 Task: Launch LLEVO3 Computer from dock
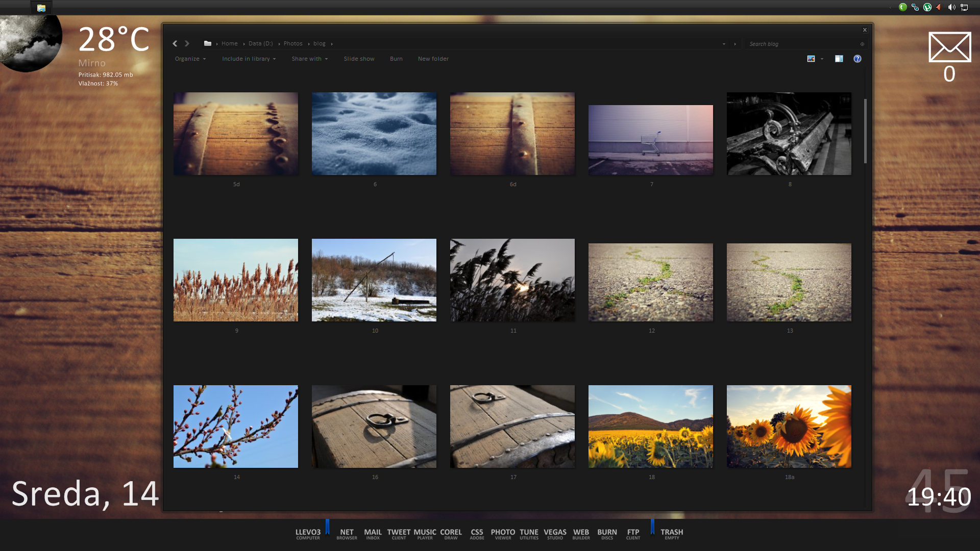(308, 534)
